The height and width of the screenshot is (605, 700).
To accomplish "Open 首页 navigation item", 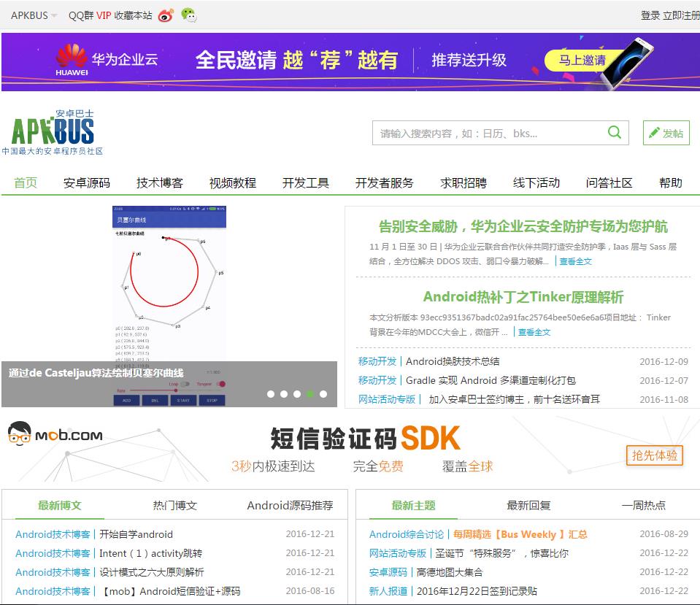I will point(26,182).
